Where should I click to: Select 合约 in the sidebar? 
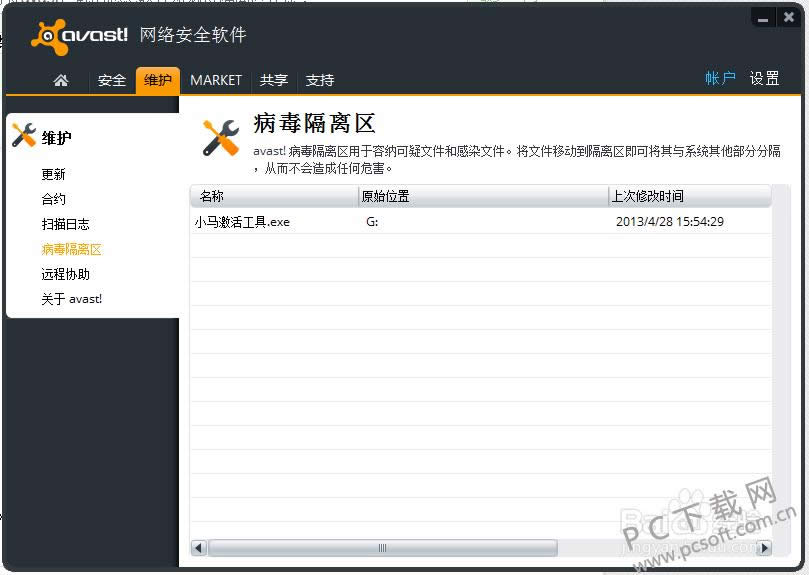pyautogui.click(x=53, y=199)
